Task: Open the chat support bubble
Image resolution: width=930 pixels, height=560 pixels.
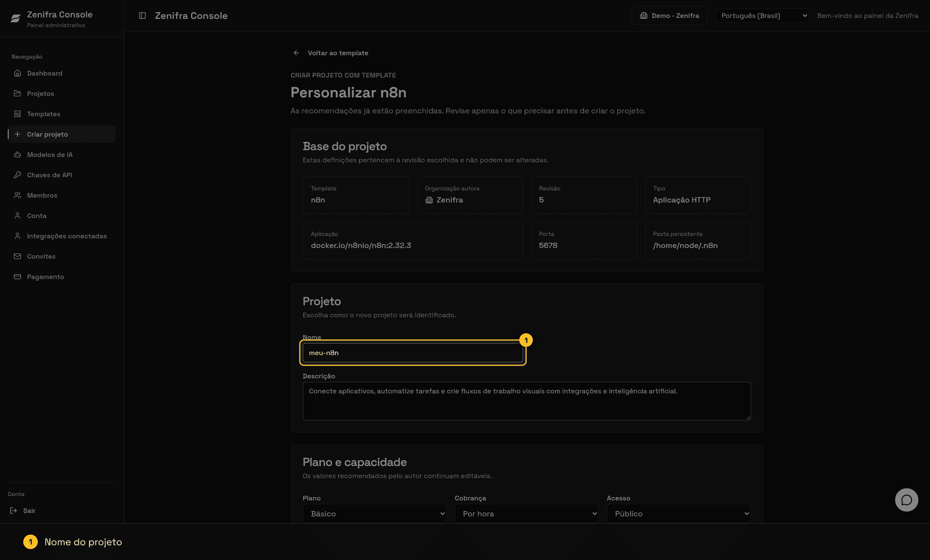Action: pyautogui.click(x=906, y=500)
